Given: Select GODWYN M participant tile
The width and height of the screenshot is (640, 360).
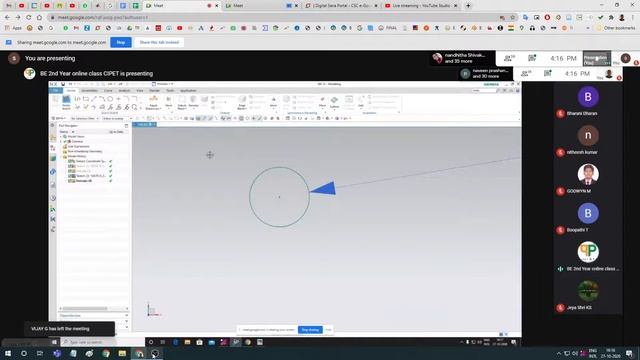Looking at the screenshot, I should click(x=588, y=179).
